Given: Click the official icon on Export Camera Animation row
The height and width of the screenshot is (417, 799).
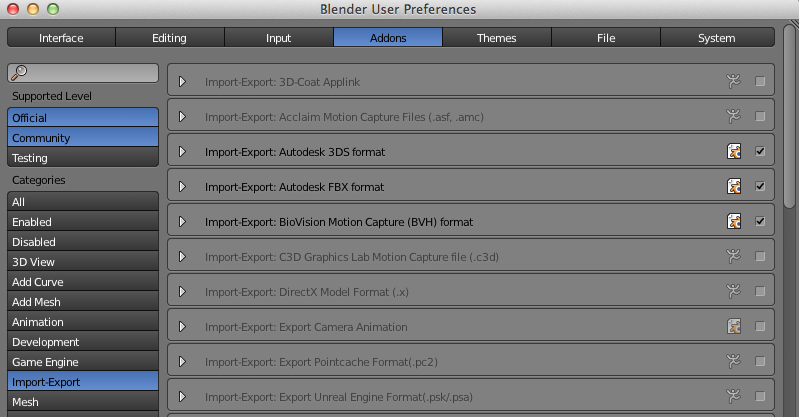Looking at the screenshot, I should coord(734,326).
